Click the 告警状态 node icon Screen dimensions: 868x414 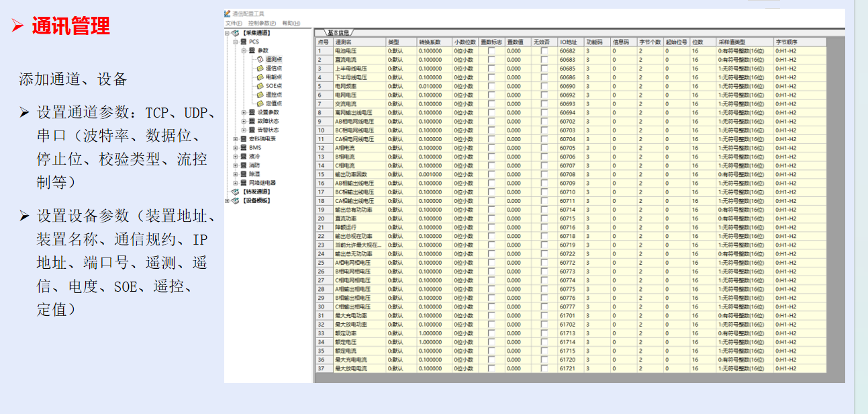click(252, 130)
